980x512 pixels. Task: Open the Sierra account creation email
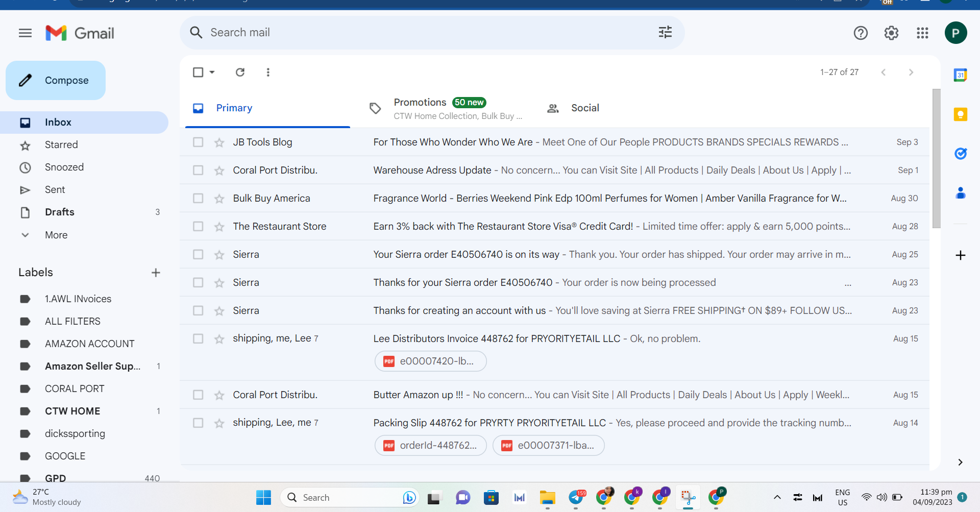(x=554, y=311)
